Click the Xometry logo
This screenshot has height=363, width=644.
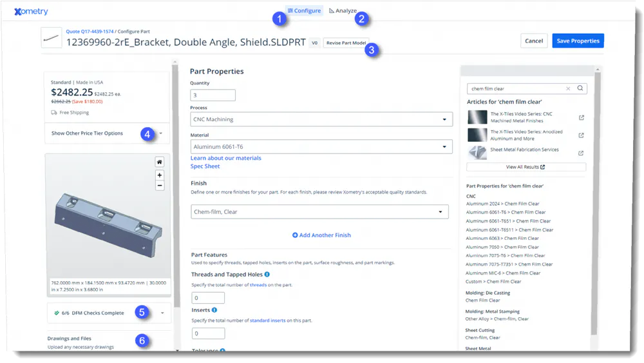[x=31, y=11]
